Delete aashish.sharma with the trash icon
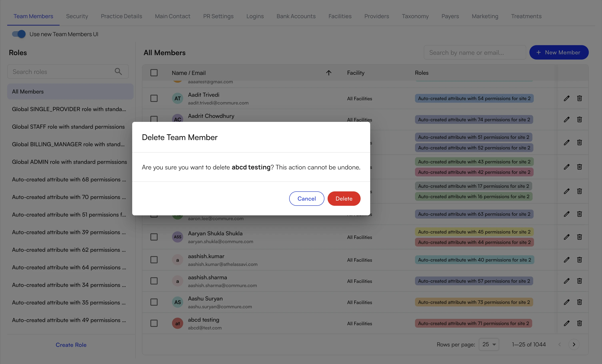 pos(579,281)
